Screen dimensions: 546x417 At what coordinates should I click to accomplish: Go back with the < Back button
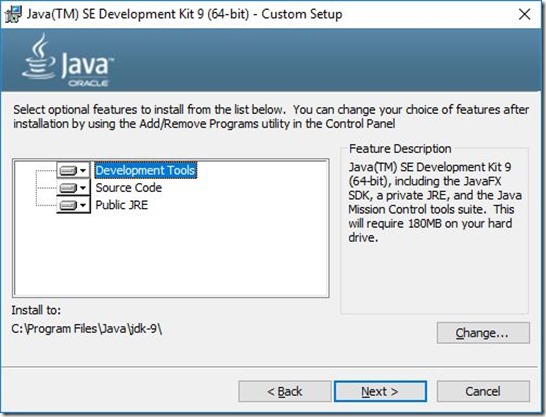284,391
